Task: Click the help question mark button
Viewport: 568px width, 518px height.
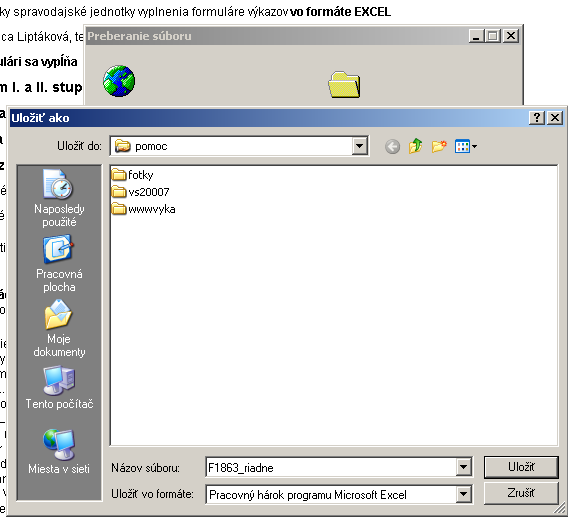Action: point(537,118)
